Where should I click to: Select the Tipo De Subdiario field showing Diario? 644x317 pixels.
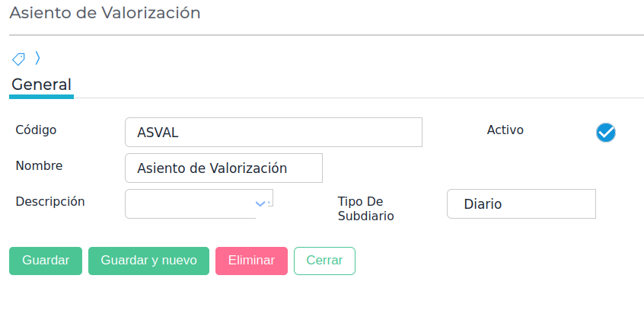[521, 203]
